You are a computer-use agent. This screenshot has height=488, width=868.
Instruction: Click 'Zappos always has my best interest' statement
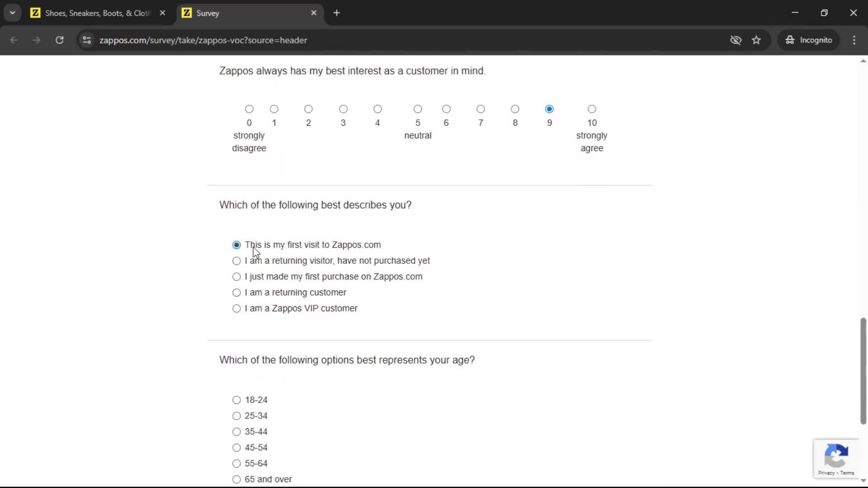pos(352,71)
